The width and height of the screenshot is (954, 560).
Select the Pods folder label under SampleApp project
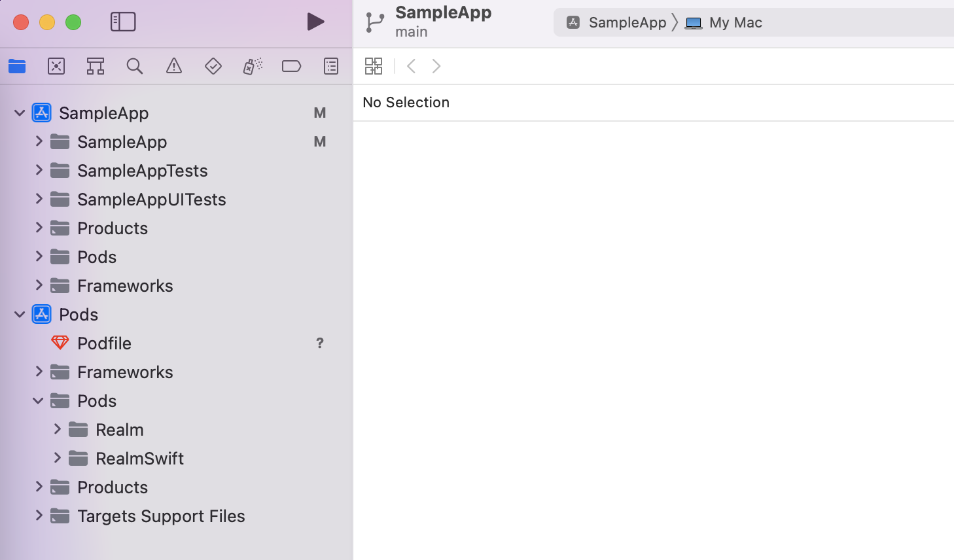pyautogui.click(x=97, y=257)
